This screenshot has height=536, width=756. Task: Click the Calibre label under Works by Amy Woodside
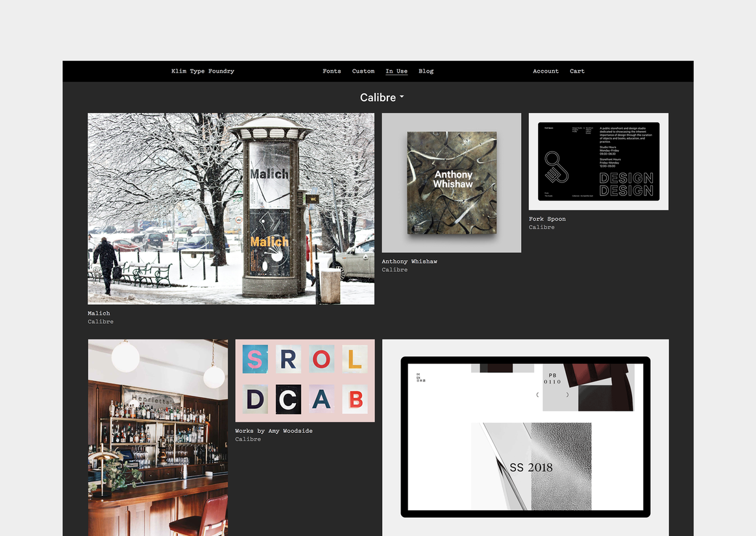pyautogui.click(x=248, y=439)
